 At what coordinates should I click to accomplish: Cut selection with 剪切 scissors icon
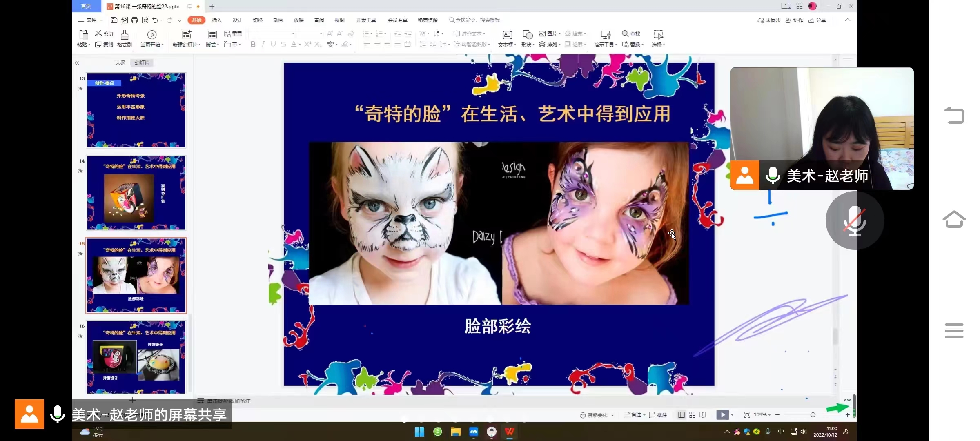(x=104, y=33)
